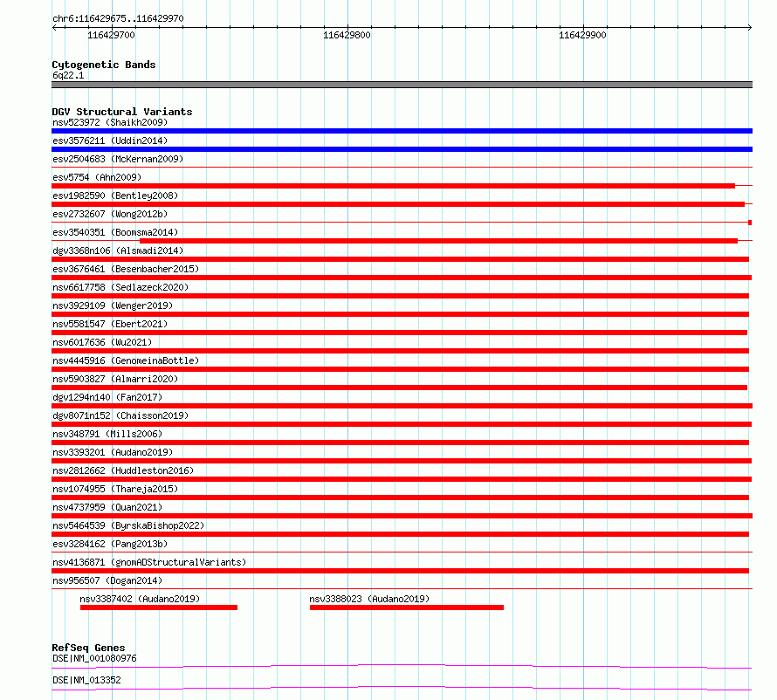Viewport: 777px width, 700px height.
Task: Click dgv1294n140 (Fan2017) label
Action: pyautogui.click(x=107, y=397)
